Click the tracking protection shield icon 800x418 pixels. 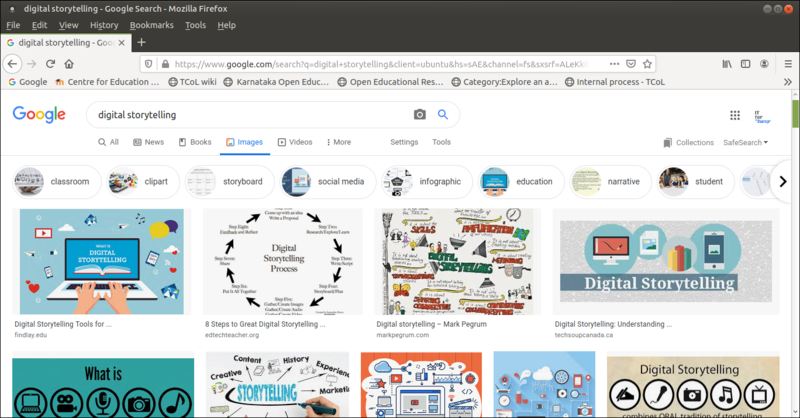pos(148,64)
